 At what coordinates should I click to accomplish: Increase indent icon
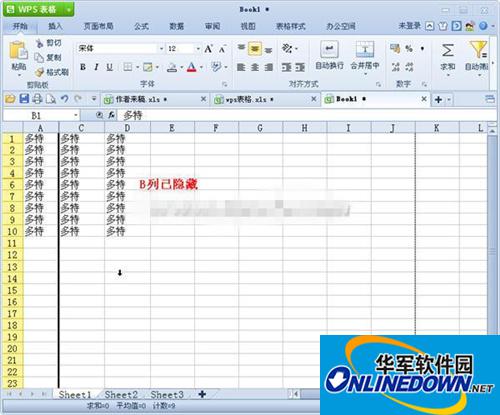[x=300, y=68]
